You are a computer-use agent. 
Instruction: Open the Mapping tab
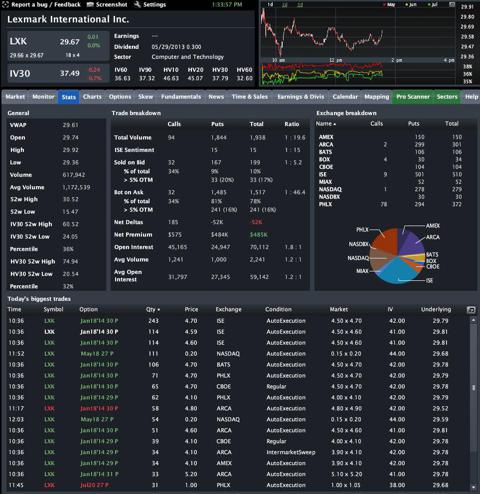click(377, 97)
